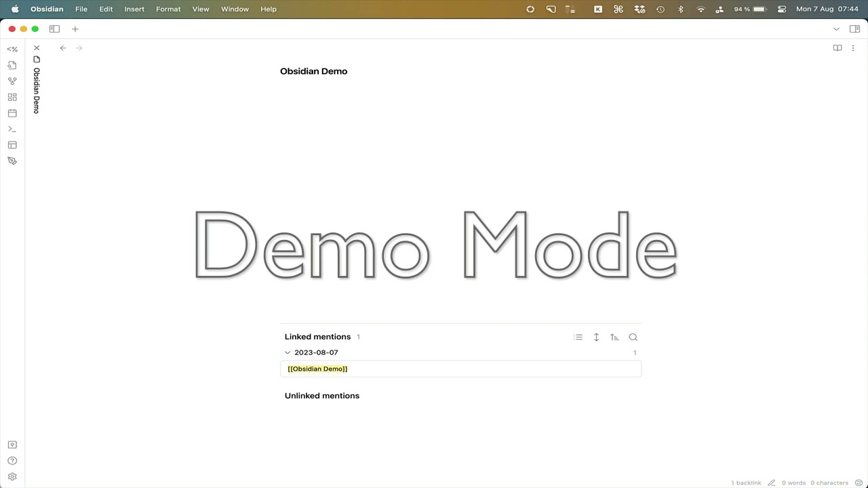Open the Insert menu
The height and width of the screenshot is (488, 868).
click(x=134, y=9)
